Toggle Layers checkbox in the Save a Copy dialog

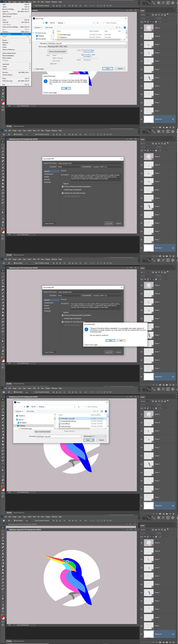(x=51, y=64)
